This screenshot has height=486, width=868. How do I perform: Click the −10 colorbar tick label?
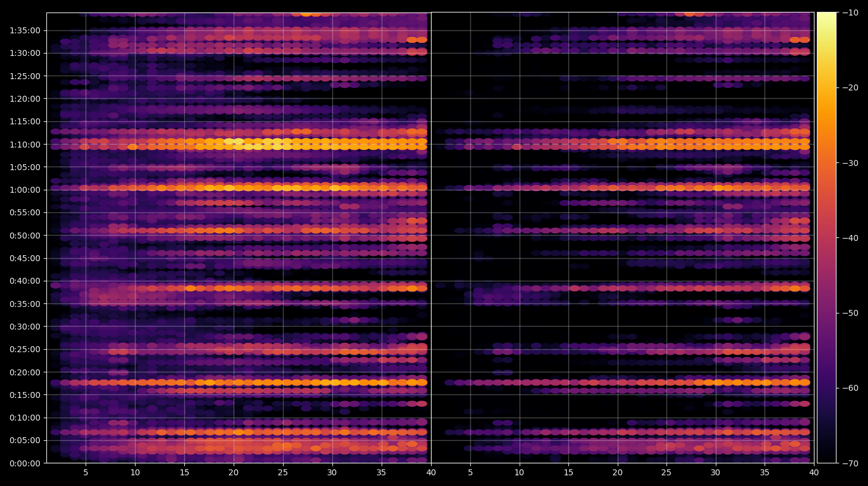click(850, 12)
